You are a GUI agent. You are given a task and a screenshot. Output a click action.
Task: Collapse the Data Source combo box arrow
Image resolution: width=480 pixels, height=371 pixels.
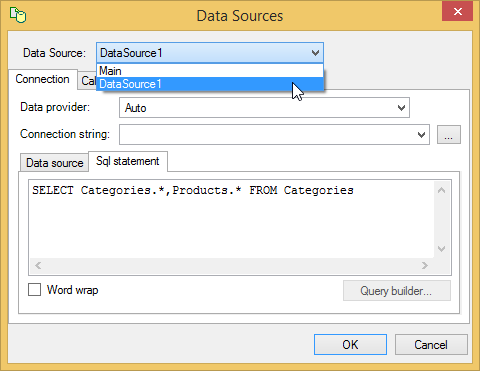click(315, 53)
